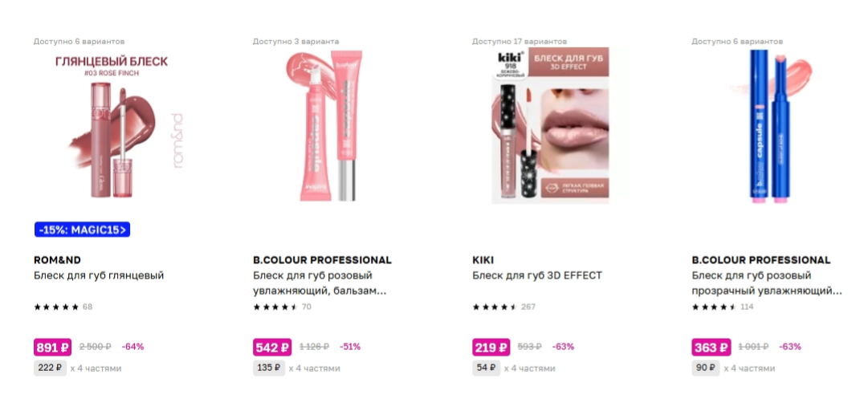Click the star rating with 68 reviews
The height and width of the screenshot is (419, 868).
click(63, 307)
